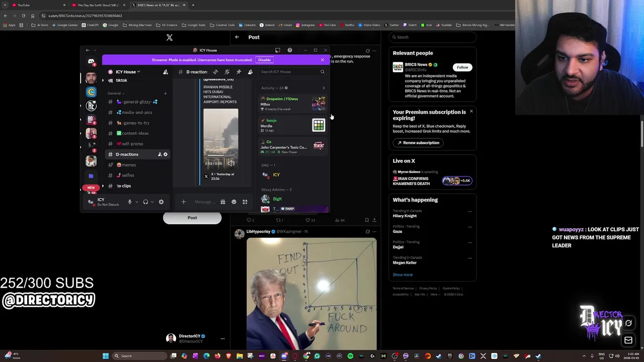The image size is (644, 362).
Task: Open Trump whiteboard image in X post
Action: pyautogui.click(x=311, y=294)
